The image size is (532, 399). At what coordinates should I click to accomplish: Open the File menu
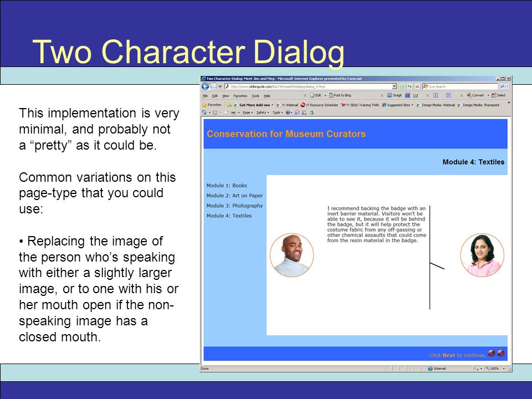pyautogui.click(x=205, y=96)
